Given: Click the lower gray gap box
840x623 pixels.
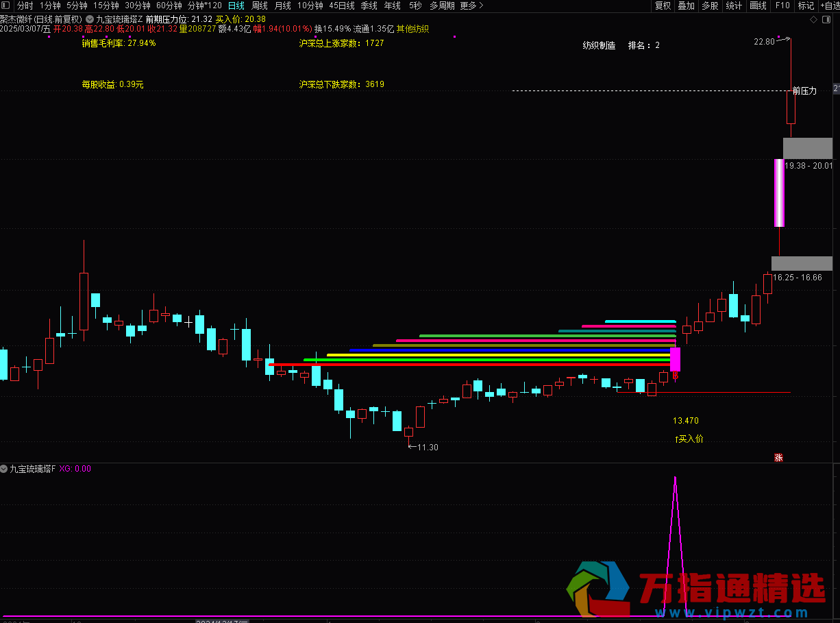Looking at the screenshot, I should [802, 263].
